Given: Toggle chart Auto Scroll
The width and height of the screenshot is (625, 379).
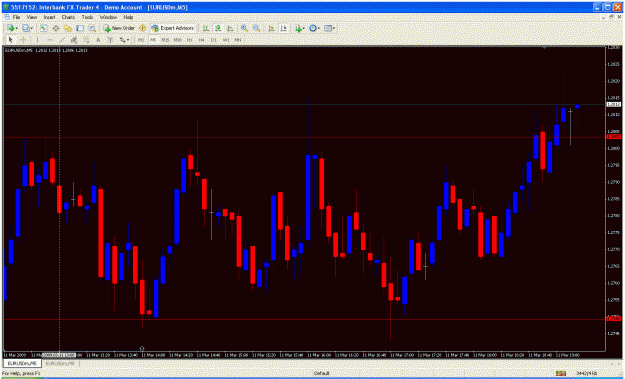Looking at the screenshot, I should pos(271,28).
